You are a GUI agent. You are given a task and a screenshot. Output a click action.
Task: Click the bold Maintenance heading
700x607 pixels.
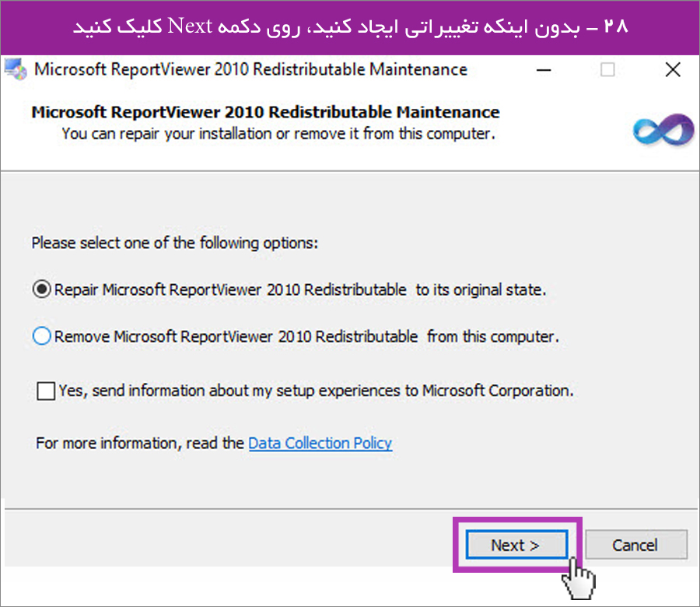[266, 112]
